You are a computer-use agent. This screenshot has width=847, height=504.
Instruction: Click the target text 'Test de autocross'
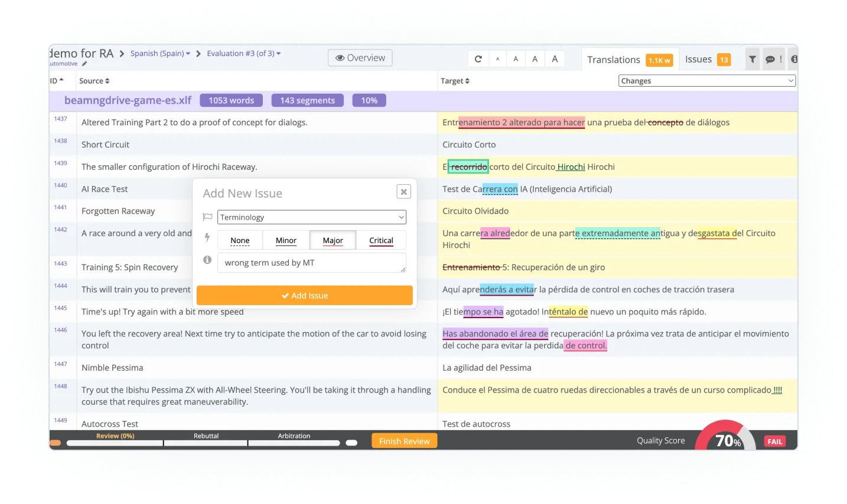pos(476,424)
